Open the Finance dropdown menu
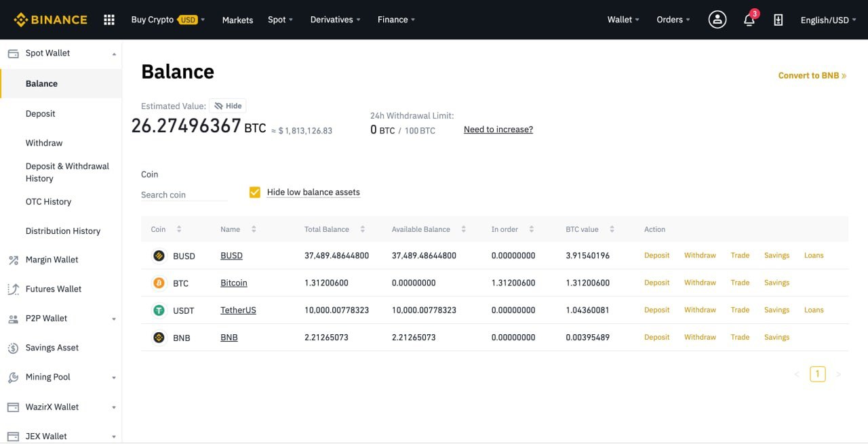The image size is (868, 444). [397, 20]
